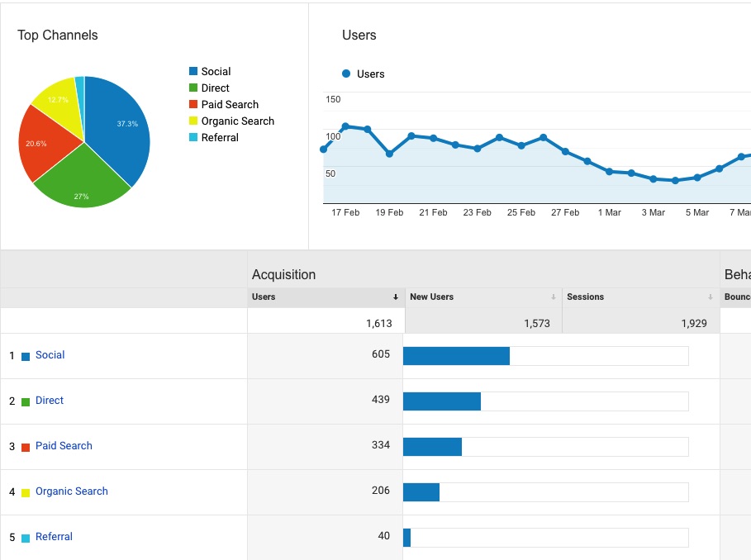Image resolution: width=751 pixels, height=560 pixels.
Task: Open the Organic Search channel link
Action: tap(71, 491)
